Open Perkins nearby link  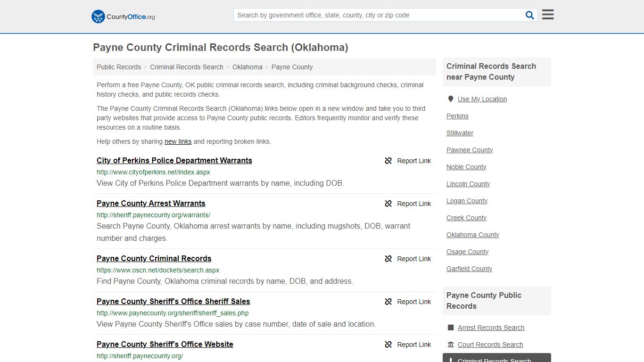[x=457, y=116]
